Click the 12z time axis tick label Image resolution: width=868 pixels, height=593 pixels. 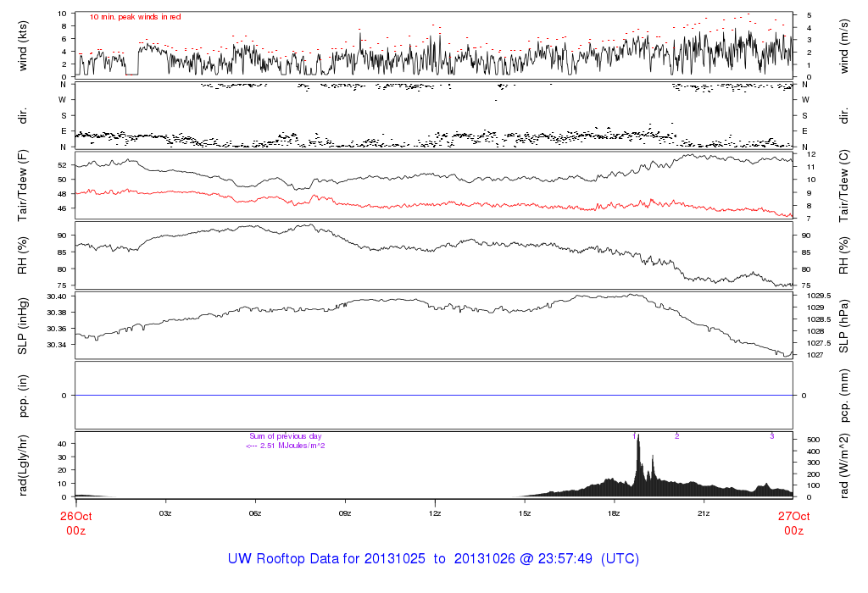[435, 513]
